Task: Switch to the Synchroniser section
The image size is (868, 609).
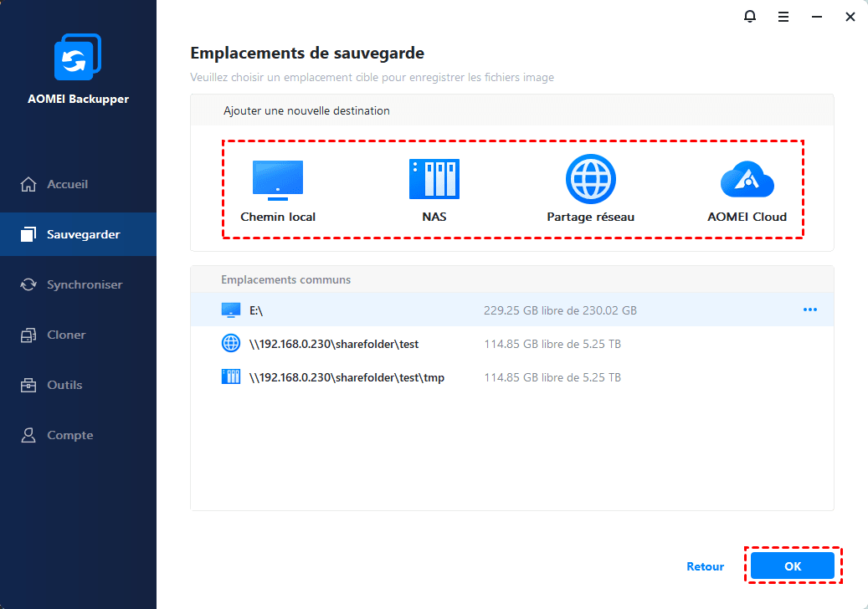Action: 78,284
